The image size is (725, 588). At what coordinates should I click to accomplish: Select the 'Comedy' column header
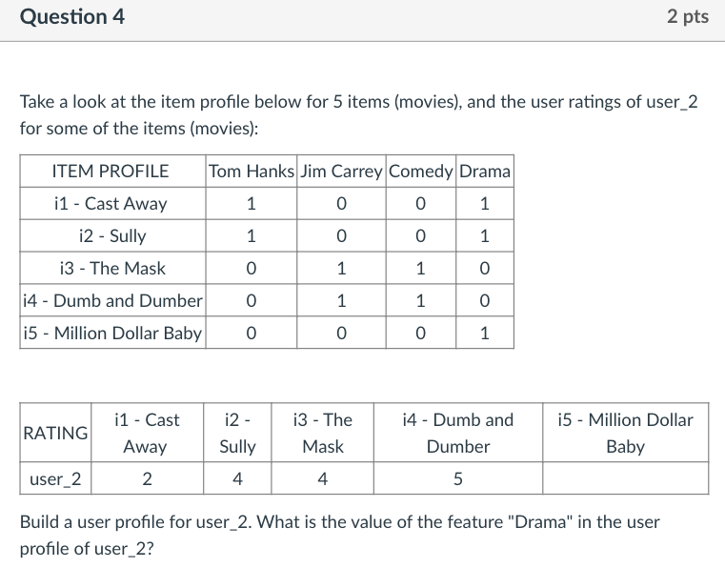pyautogui.click(x=421, y=172)
